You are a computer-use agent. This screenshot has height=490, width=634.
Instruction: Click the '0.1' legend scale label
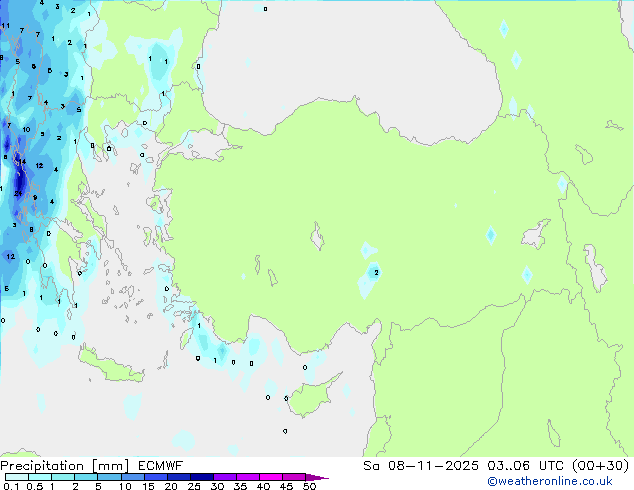pyautogui.click(x=11, y=486)
